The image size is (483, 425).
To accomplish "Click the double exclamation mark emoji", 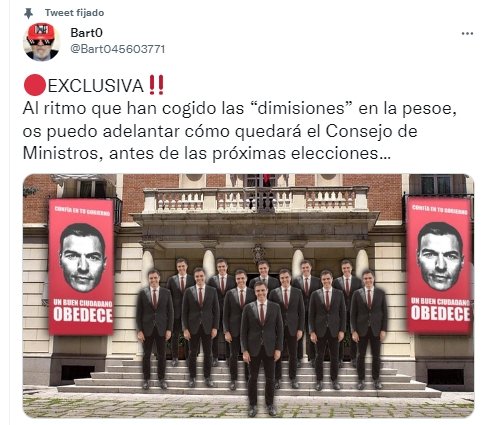I will 156,86.
